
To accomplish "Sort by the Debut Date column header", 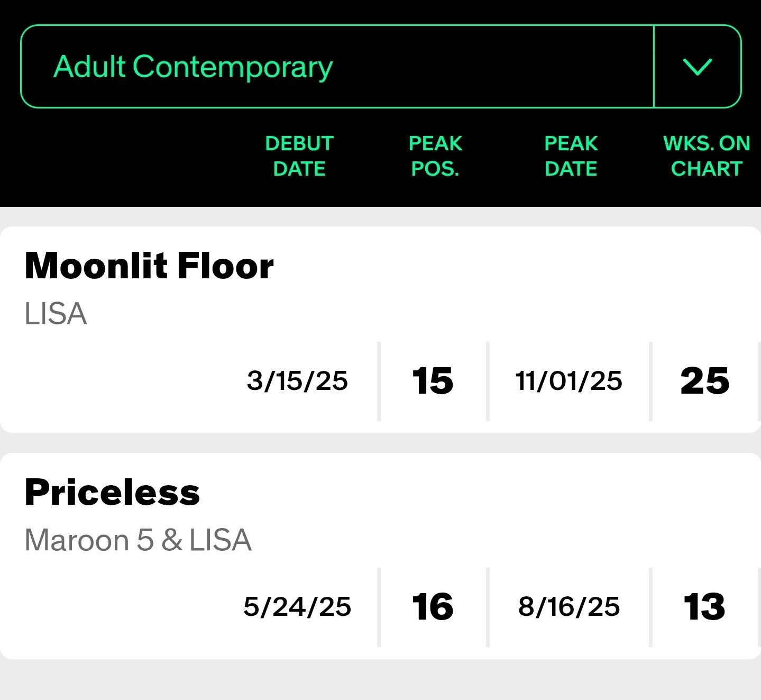I will point(299,156).
